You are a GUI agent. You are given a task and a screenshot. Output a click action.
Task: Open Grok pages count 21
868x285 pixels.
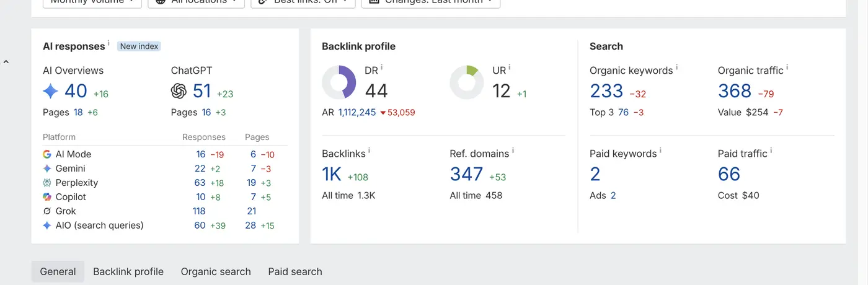click(251, 211)
